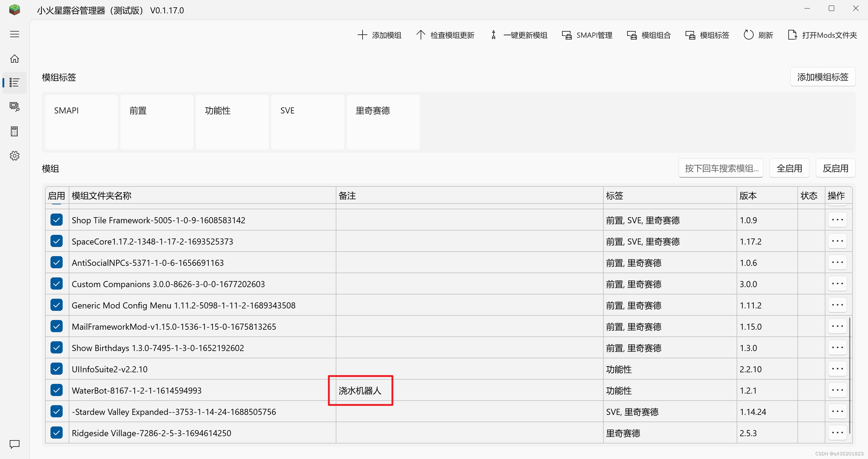868x459 pixels.
Task: Toggle the Custom Companions checkbox
Action: click(57, 284)
